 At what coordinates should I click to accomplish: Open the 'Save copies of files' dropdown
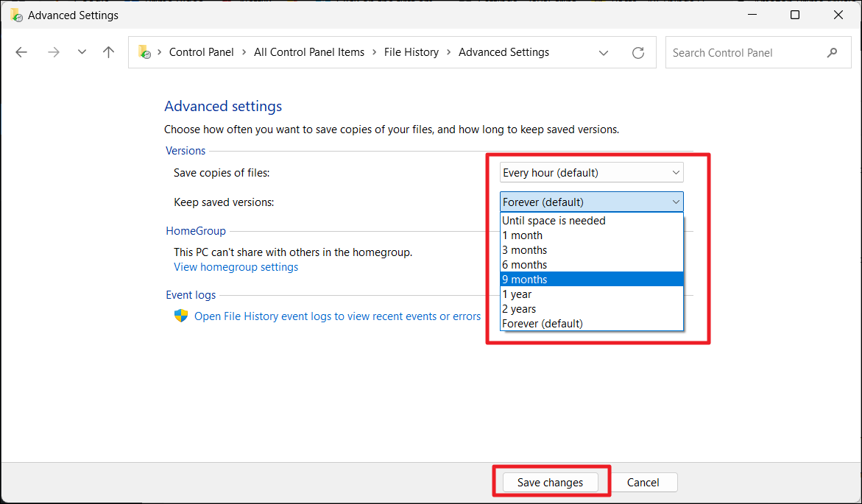point(591,173)
